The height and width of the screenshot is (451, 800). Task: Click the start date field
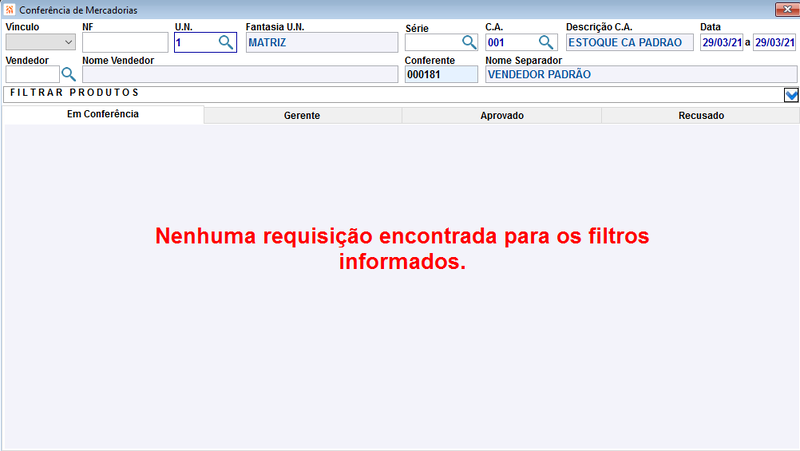coord(721,42)
